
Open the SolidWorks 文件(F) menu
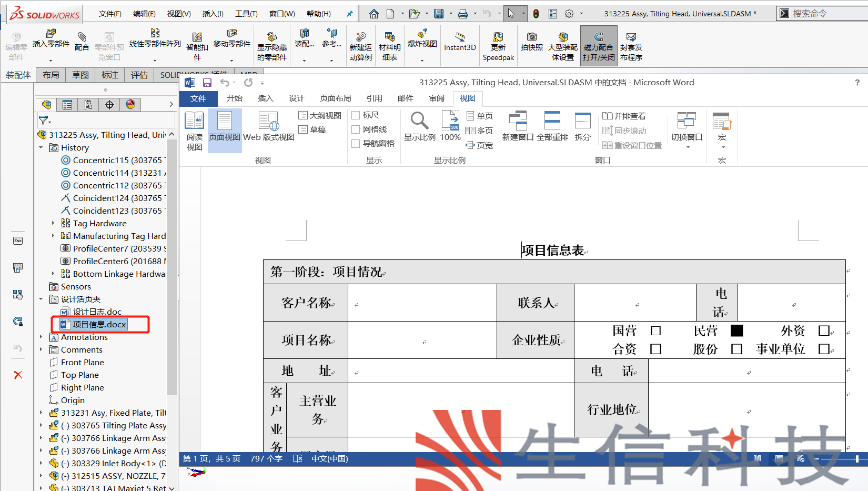coord(110,14)
